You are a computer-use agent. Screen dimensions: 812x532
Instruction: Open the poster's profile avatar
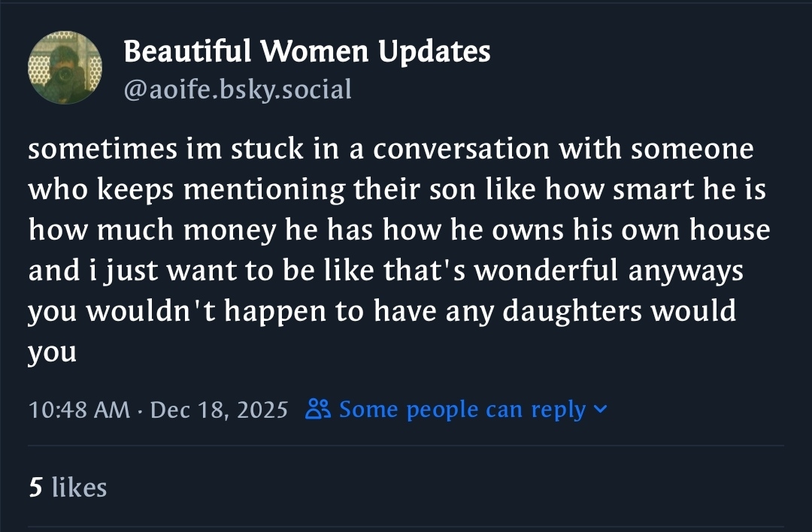tap(65, 68)
